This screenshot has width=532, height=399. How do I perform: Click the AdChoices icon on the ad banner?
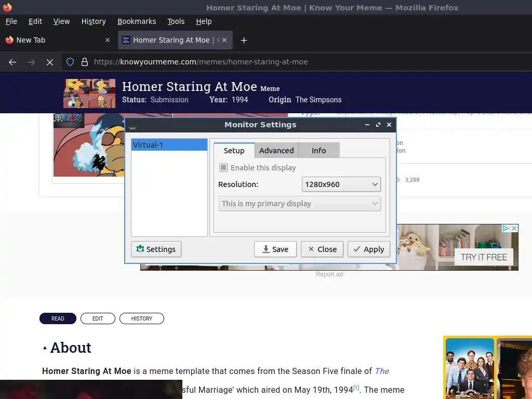coord(506,229)
